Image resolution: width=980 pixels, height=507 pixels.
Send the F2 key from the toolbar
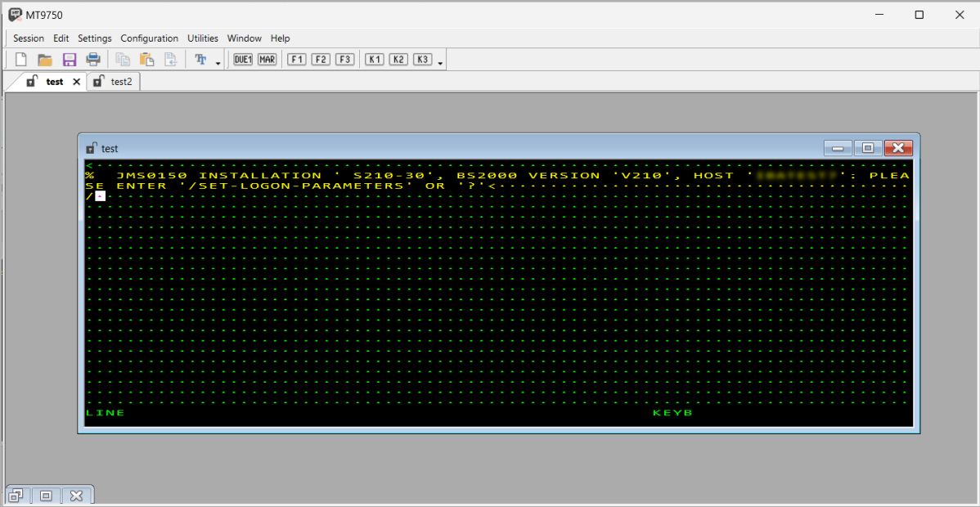click(x=321, y=60)
